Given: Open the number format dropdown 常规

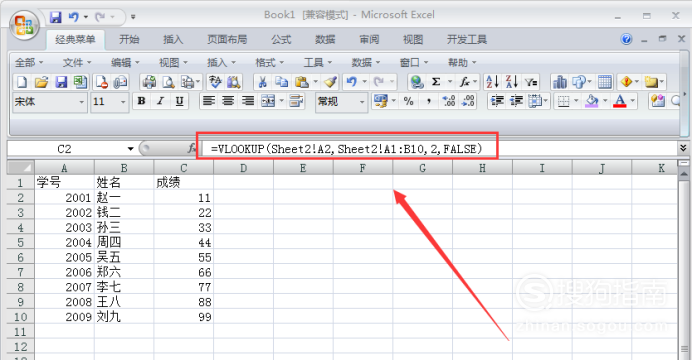Looking at the screenshot, I should click(362, 102).
